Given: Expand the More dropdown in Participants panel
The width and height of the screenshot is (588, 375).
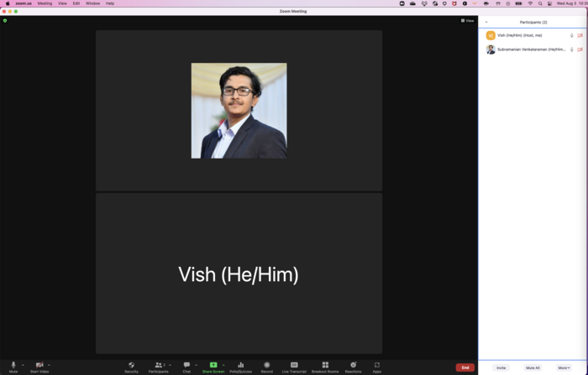Looking at the screenshot, I should tap(564, 367).
